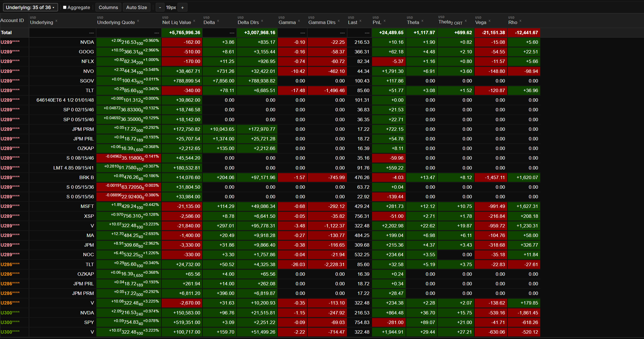Remove the Theta column via its x icon

[422, 21]
